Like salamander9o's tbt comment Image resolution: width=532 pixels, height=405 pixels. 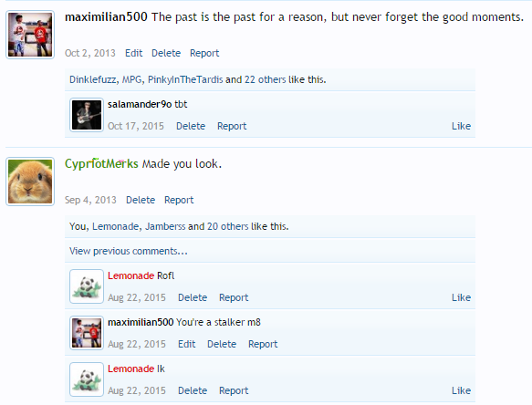461,126
